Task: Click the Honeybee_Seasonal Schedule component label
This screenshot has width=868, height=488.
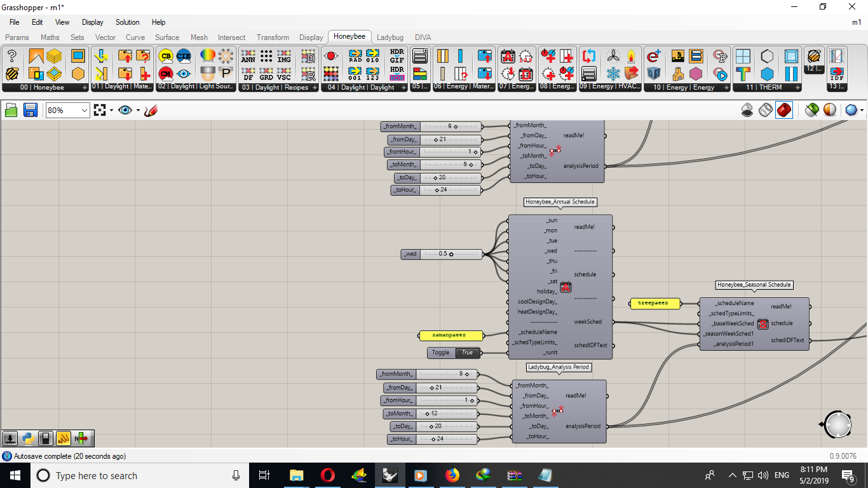Action: point(755,285)
